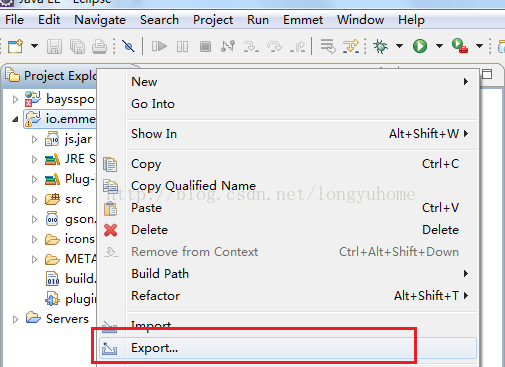This screenshot has height=367, width=505.
Task: Select the Project Explorer tab
Action: [x=51, y=76]
